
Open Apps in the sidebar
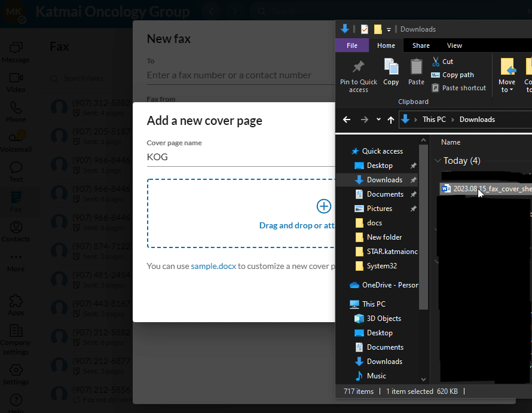click(x=16, y=305)
